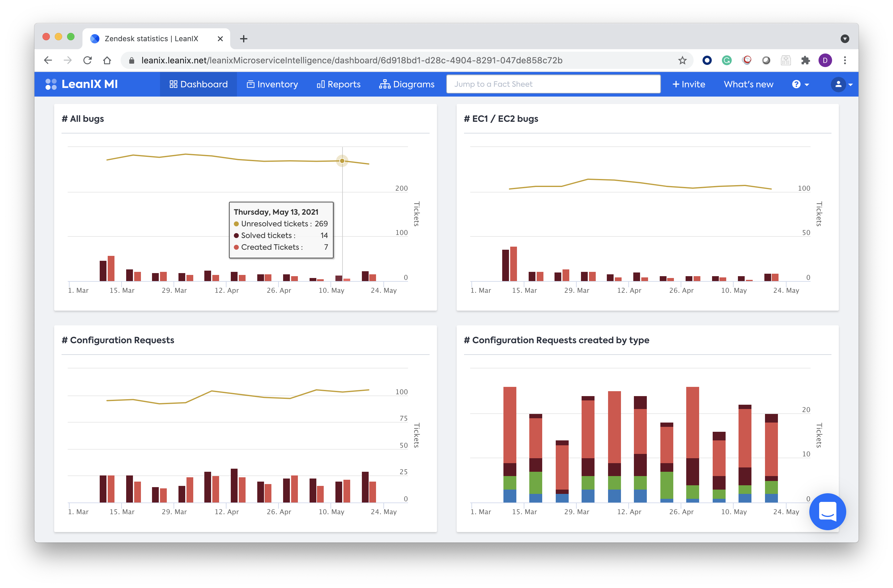This screenshot has height=588, width=893.
Task: Open the tab search dropdown arrow
Action: click(845, 39)
